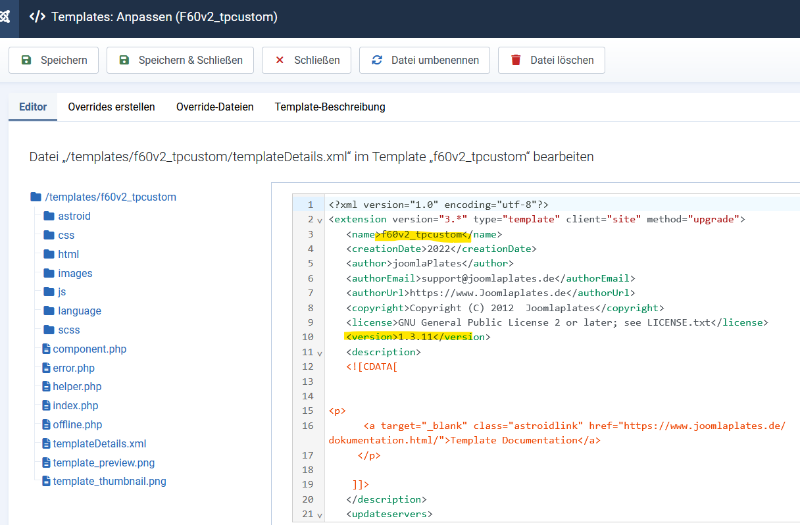This screenshot has width=800, height=525.
Task: Open component.php file
Action: click(x=89, y=349)
